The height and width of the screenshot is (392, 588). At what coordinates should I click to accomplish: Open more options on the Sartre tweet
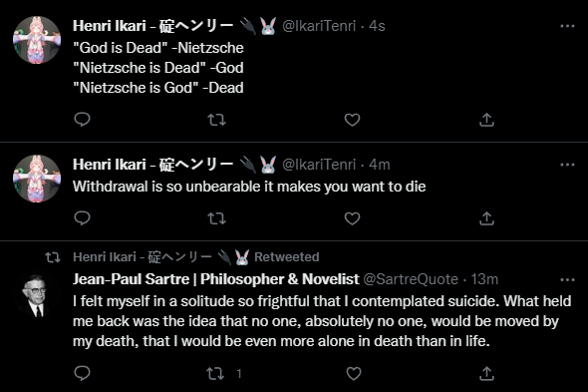click(567, 279)
